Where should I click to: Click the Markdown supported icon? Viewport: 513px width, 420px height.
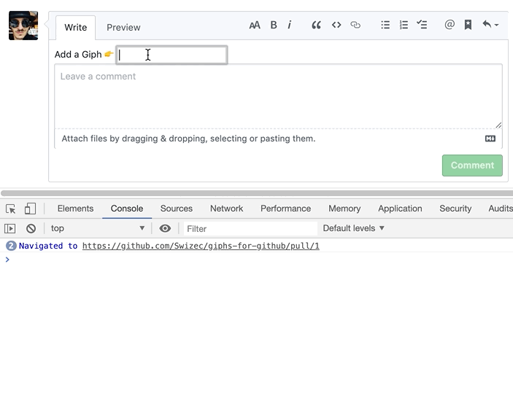pyautogui.click(x=490, y=139)
